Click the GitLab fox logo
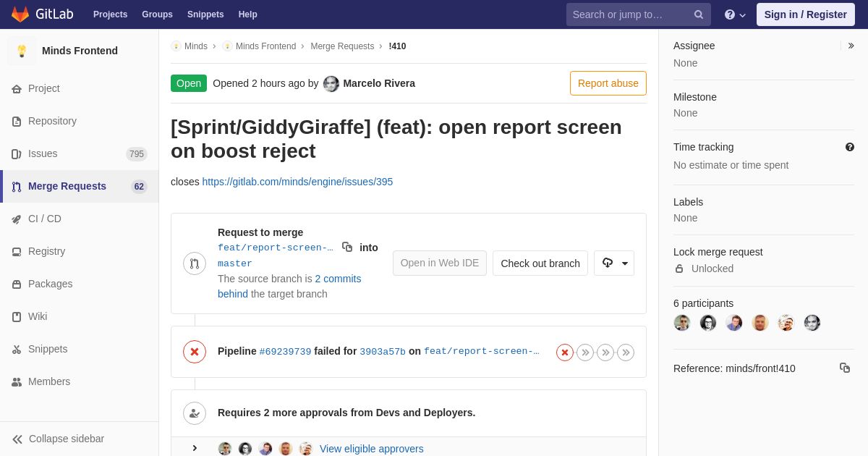This screenshot has height=456, width=868. [x=20, y=14]
